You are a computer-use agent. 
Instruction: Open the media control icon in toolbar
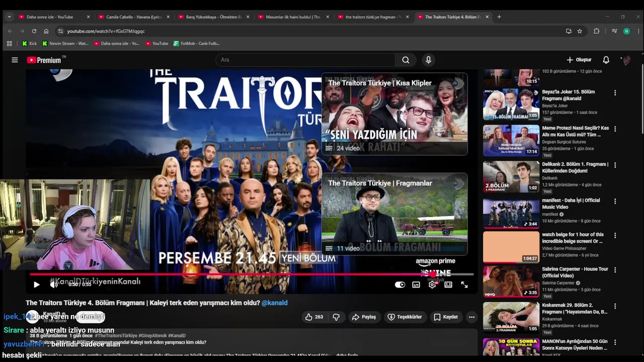(x=614, y=31)
